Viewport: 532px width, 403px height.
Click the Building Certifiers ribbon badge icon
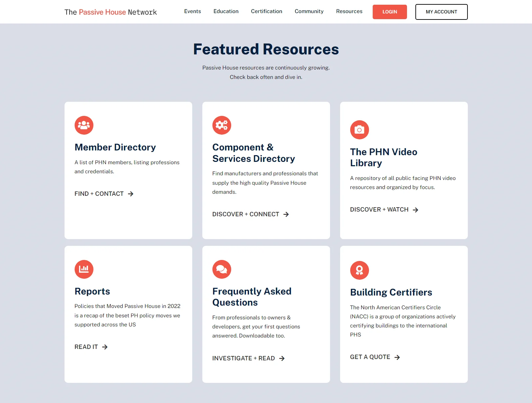[360, 270]
